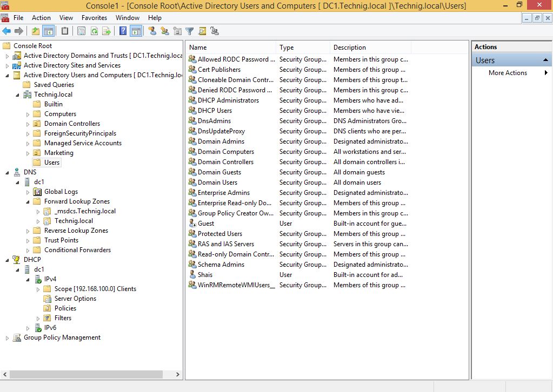Sort list by Description column header
Image resolution: width=553 pixels, height=392 pixels.
(371, 47)
